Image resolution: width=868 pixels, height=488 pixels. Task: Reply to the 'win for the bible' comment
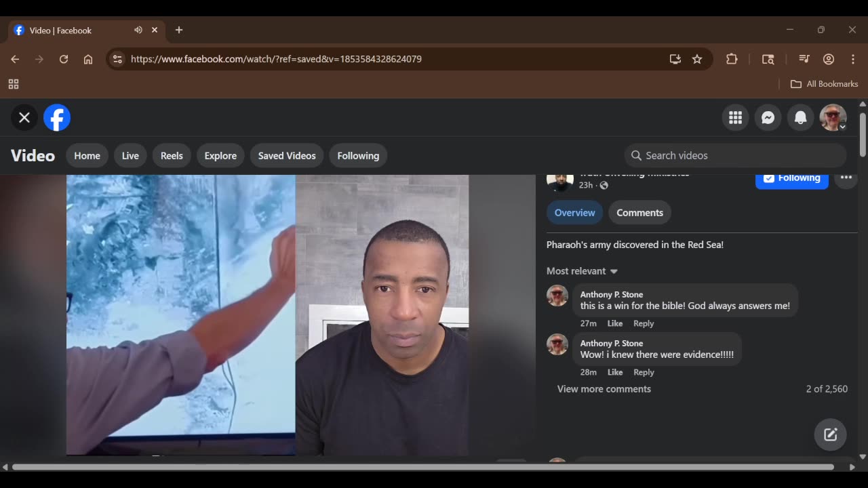644,323
